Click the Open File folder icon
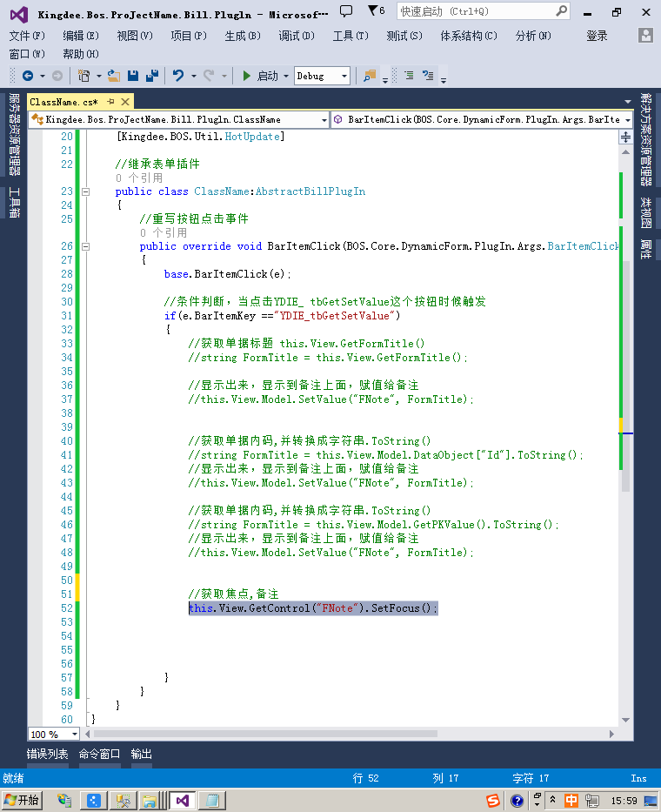The image size is (661, 812). pos(114,76)
